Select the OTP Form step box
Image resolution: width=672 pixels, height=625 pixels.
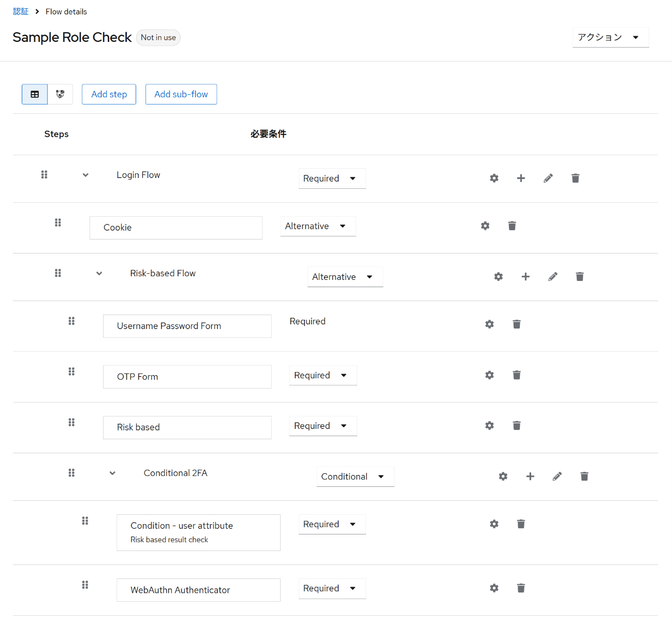187,377
